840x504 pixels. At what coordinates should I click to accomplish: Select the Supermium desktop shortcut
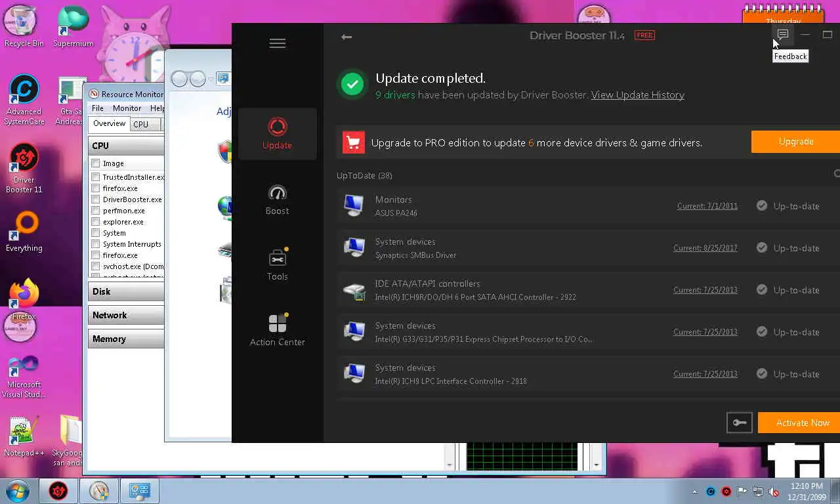(73, 26)
